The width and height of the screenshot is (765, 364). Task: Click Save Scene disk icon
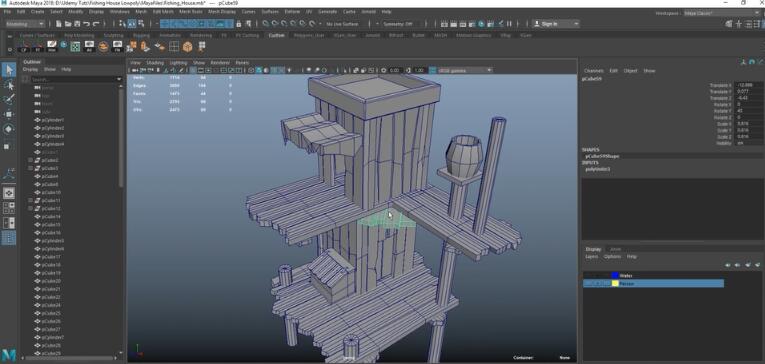[77, 23]
